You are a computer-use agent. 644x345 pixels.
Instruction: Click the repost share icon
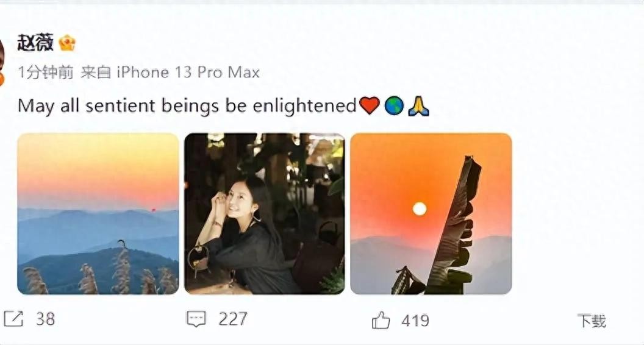pyautogui.click(x=13, y=318)
